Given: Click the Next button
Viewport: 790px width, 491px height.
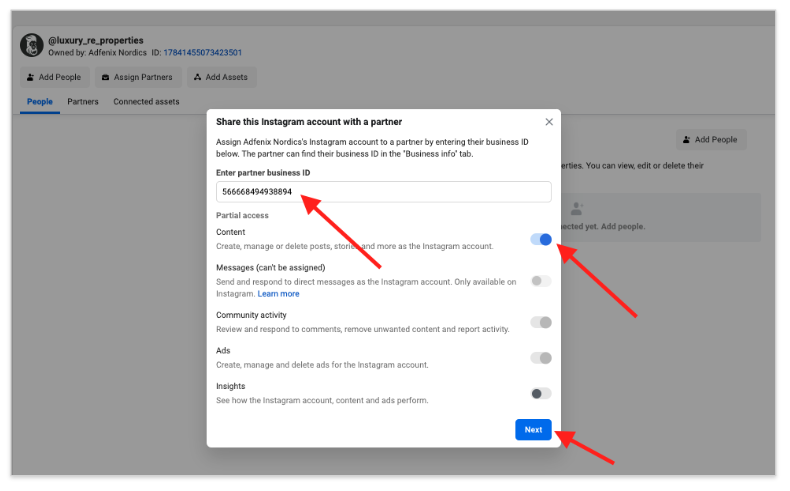Looking at the screenshot, I should [x=533, y=430].
